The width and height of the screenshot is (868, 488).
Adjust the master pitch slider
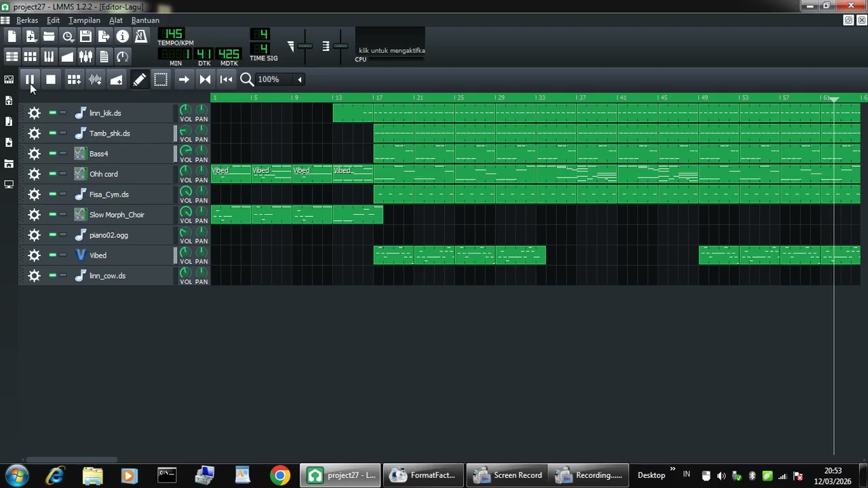coord(340,46)
